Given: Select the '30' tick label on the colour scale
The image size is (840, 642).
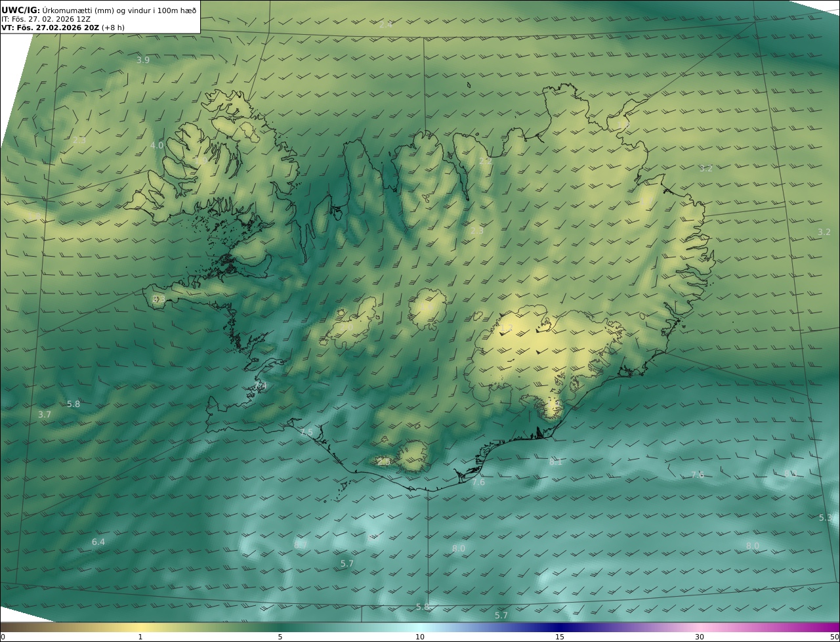Looking at the screenshot, I should [x=700, y=637].
